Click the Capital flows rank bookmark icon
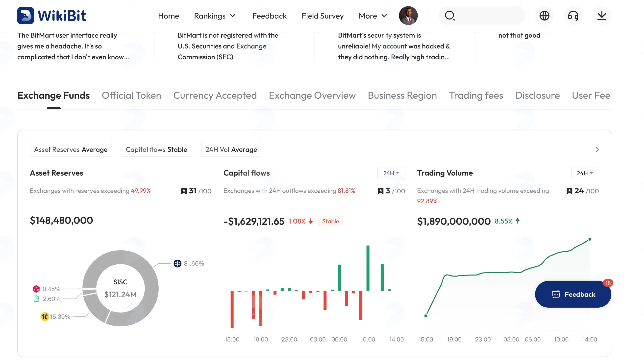The height and width of the screenshot is (362, 644). [x=380, y=191]
